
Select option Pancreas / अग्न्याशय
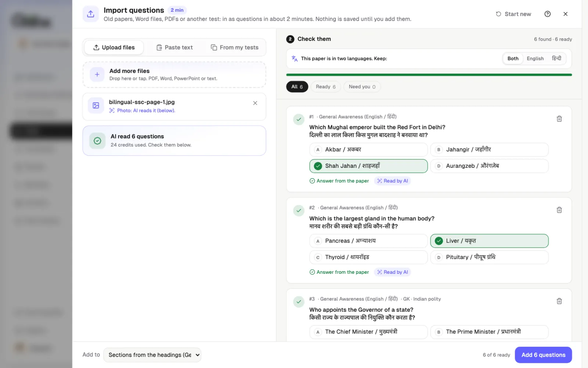pyautogui.click(x=368, y=241)
